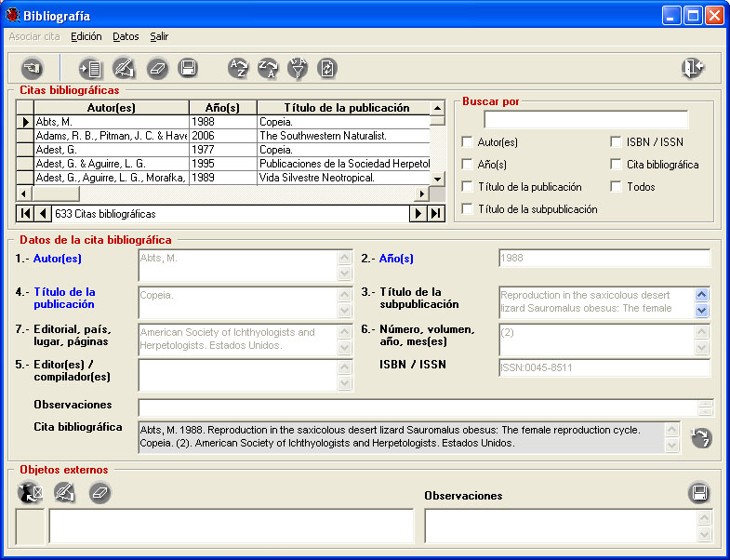
Task: Click the add external object icon
Action: (31, 492)
